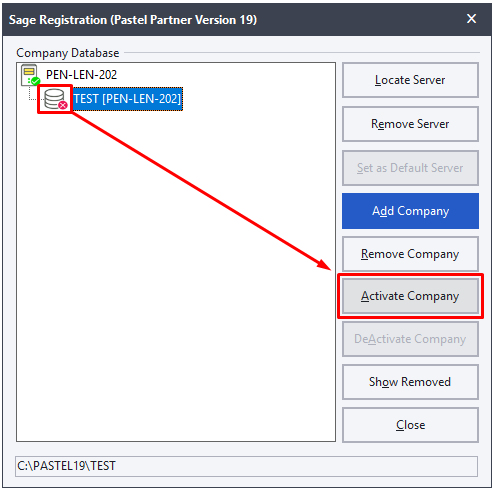Activate the selected company

(410, 296)
